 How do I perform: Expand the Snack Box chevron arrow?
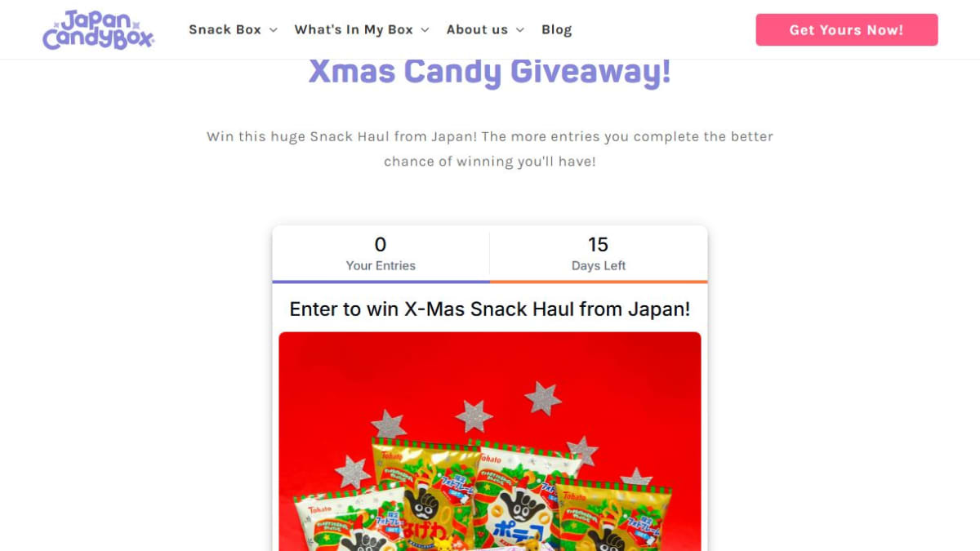(x=274, y=30)
